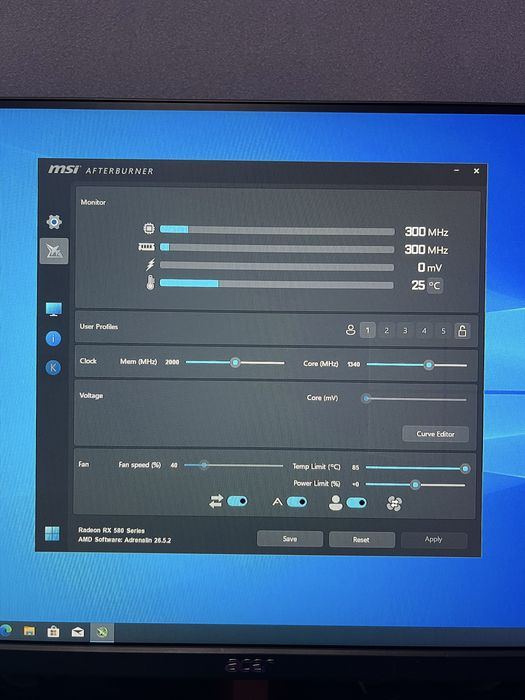Screen dimensions: 525x700
Task: Click the 'User Profiles' label
Action: [99, 327]
